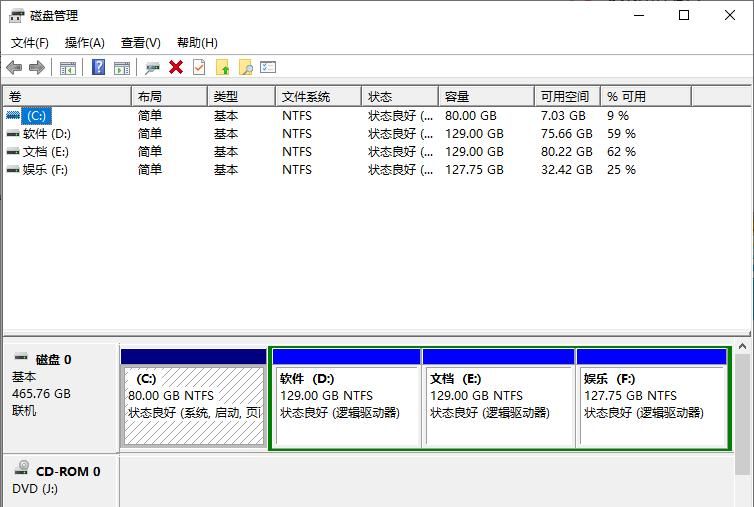The image size is (754, 507).
Task: Click the settings list view toolbar icon
Action: click(268, 67)
